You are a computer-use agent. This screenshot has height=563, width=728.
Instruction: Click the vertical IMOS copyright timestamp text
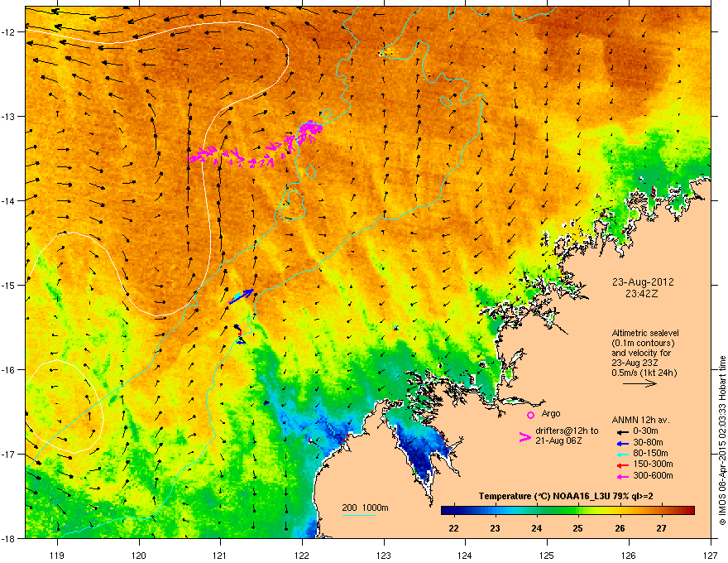click(x=722, y=440)
